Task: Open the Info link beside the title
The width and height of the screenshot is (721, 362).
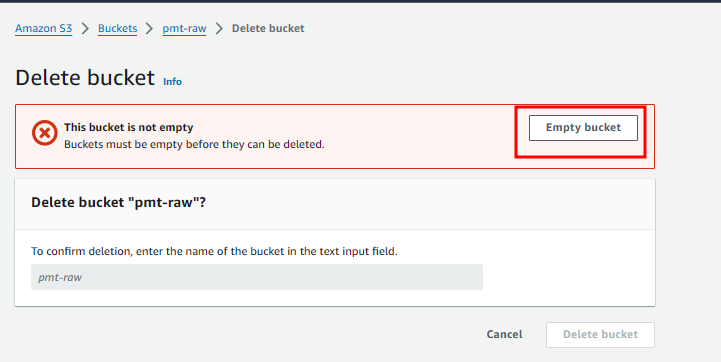Action: click(172, 81)
